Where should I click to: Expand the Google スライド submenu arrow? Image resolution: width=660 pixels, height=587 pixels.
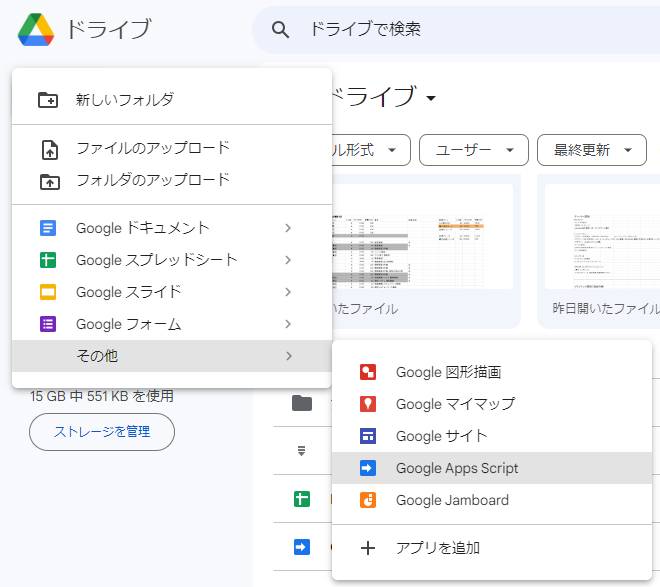pyautogui.click(x=288, y=292)
